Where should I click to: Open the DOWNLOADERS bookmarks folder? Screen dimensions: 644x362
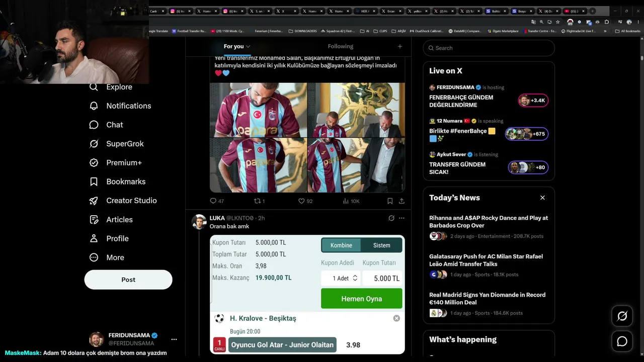click(x=302, y=31)
